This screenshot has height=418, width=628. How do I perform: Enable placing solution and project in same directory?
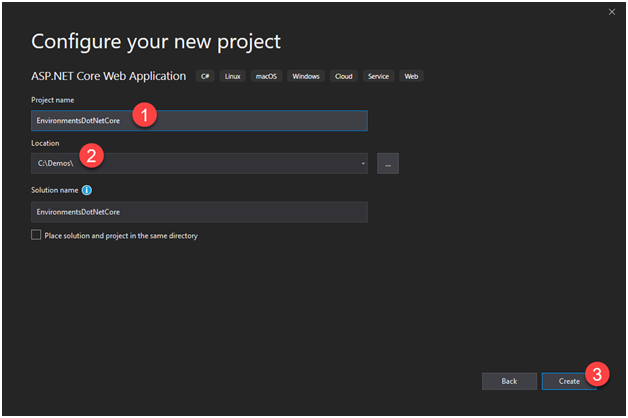37,236
